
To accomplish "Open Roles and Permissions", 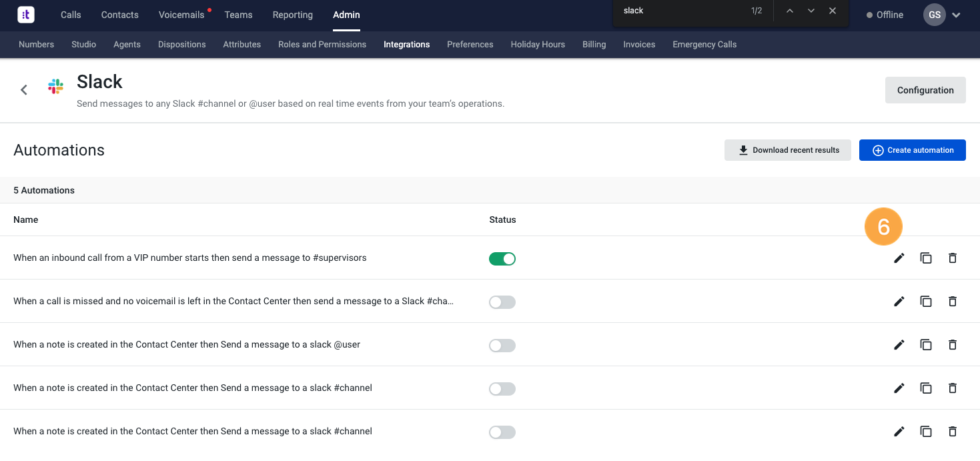I will point(322,44).
